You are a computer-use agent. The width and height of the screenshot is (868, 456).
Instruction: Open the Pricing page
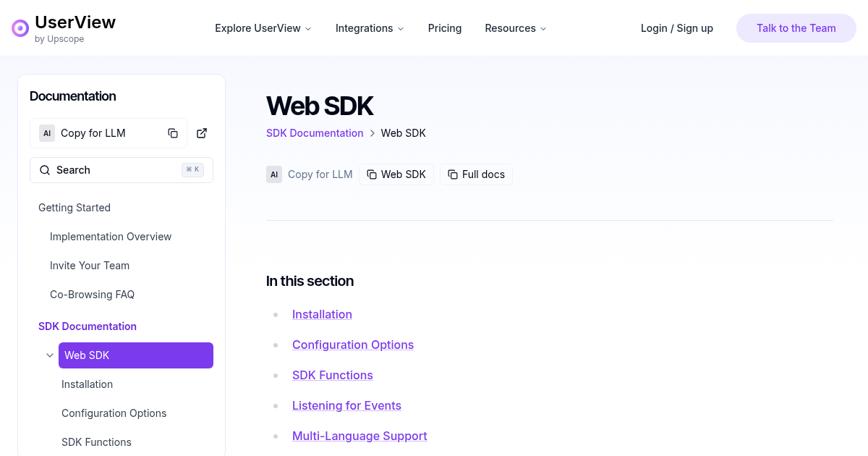(x=445, y=28)
